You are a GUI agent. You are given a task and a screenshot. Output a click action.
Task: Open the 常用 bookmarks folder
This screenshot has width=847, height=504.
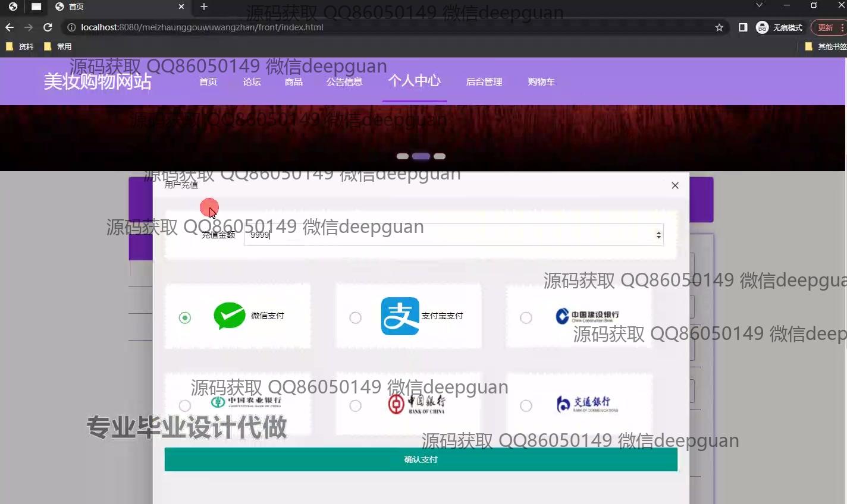point(58,46)
